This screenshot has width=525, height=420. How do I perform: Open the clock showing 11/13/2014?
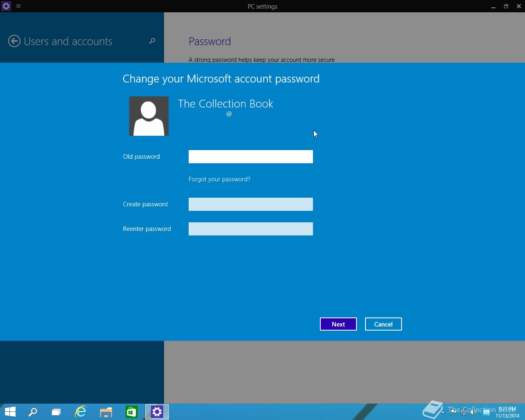coord(507,412)
